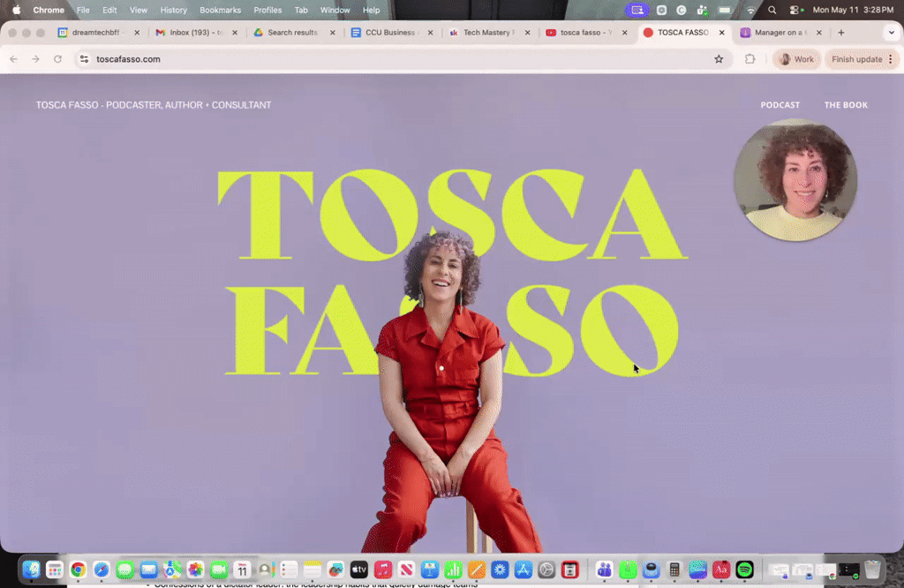Open the site information icon in address bar
The image size is (904, 588).
point(84,59)
